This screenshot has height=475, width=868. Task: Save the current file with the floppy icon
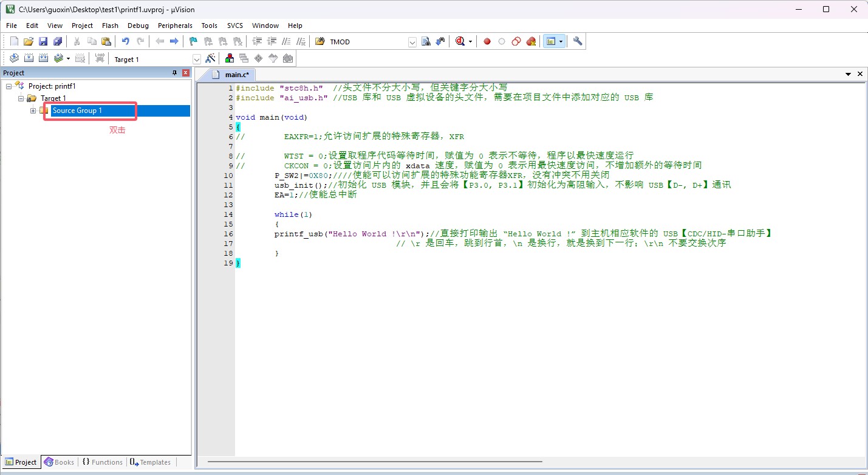[x=43, y=41]
